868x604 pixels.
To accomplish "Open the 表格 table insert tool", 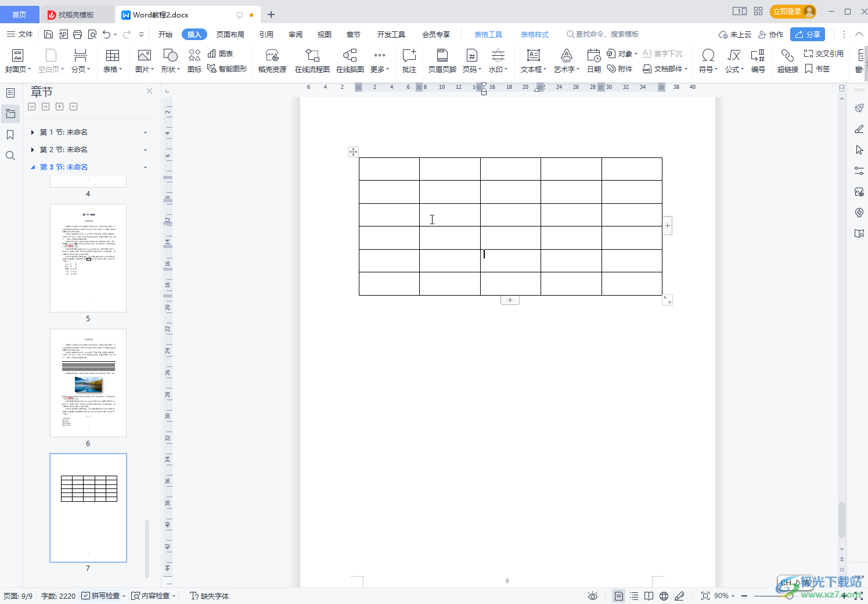I will point(113,61).
